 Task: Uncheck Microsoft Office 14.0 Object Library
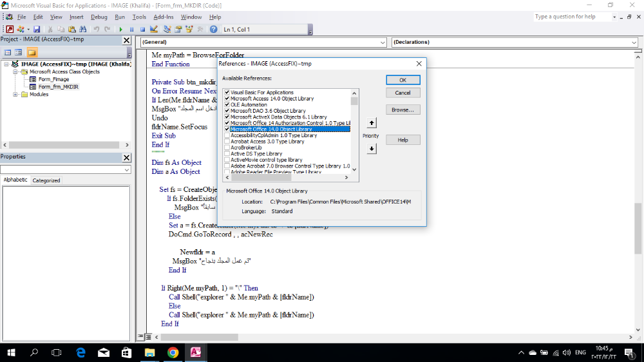(x=227, y=129)
